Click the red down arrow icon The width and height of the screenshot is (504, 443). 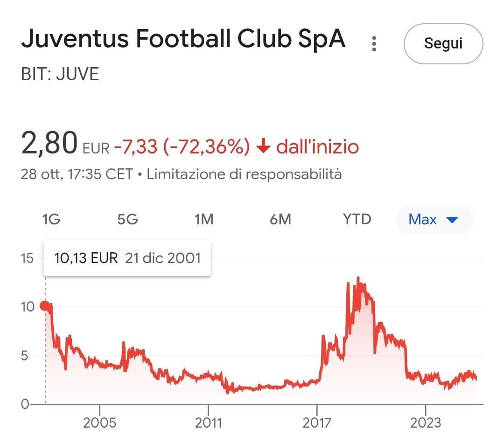coord(264,147)
